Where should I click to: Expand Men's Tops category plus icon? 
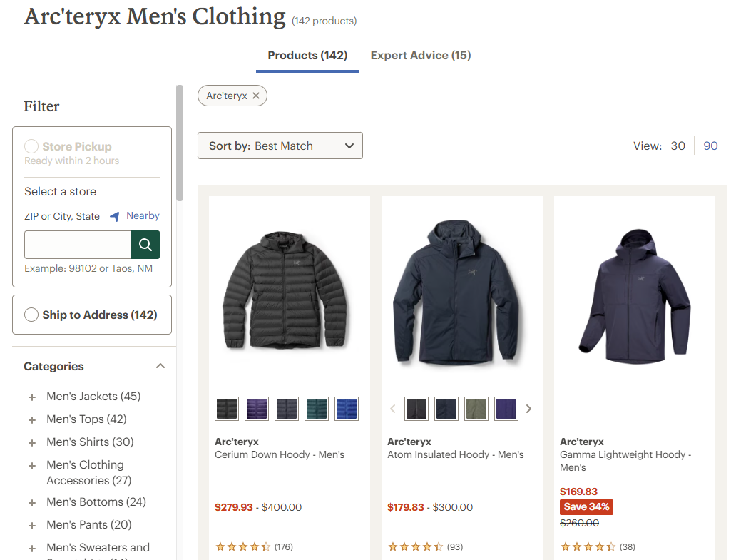pos(32,420)
